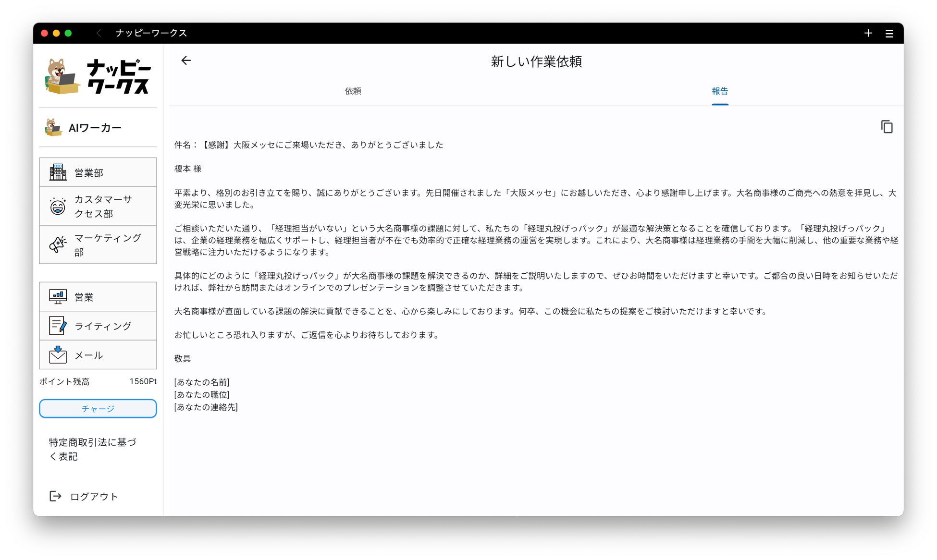Click the back arrow next to 新しい作業依頼
This screenshot has width=937, height=560.
pos(186,61)
